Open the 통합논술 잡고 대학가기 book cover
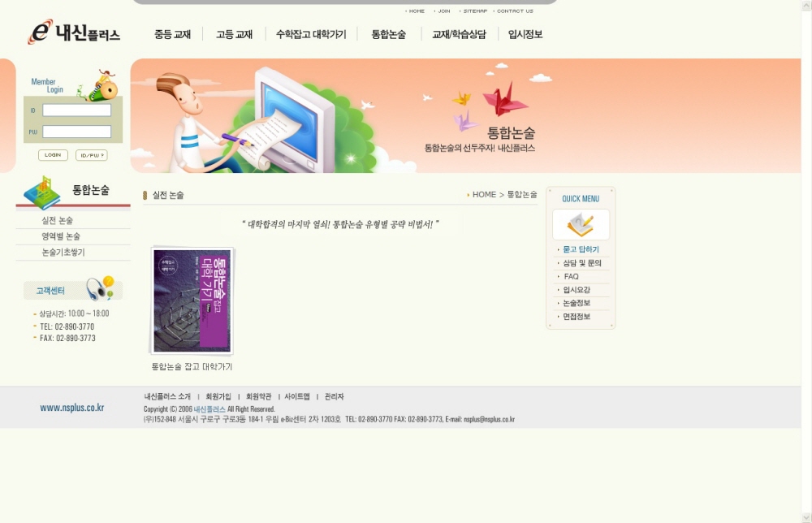Viewport: 812px width, 523px height. tap(192, 301)
